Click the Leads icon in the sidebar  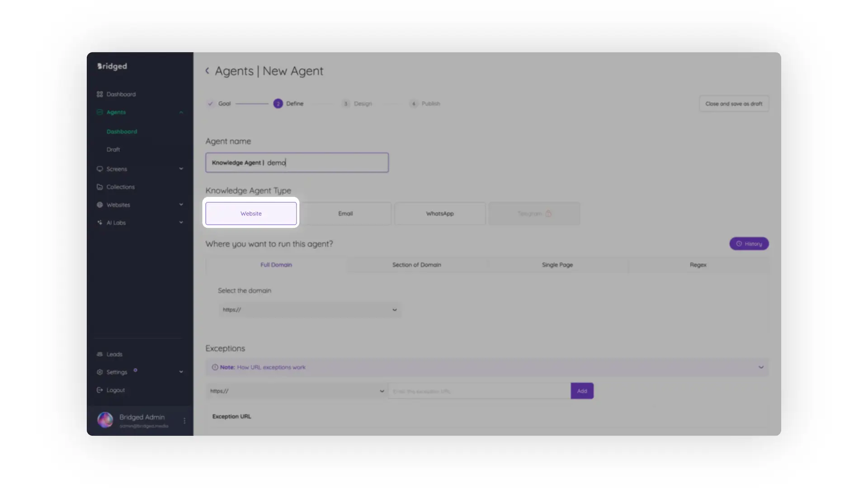100,354
